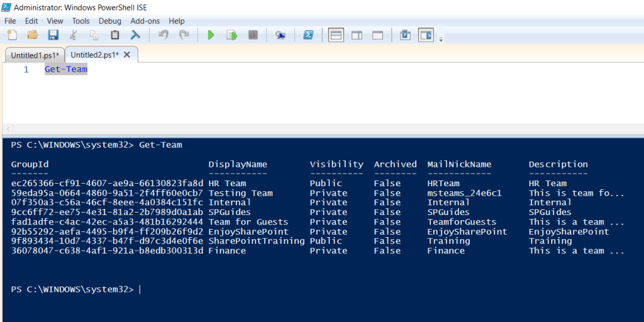Open the View menu

55,21
